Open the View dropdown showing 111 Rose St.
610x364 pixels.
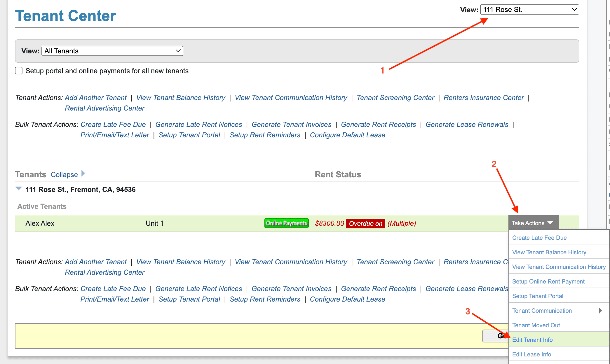[529, 9]
